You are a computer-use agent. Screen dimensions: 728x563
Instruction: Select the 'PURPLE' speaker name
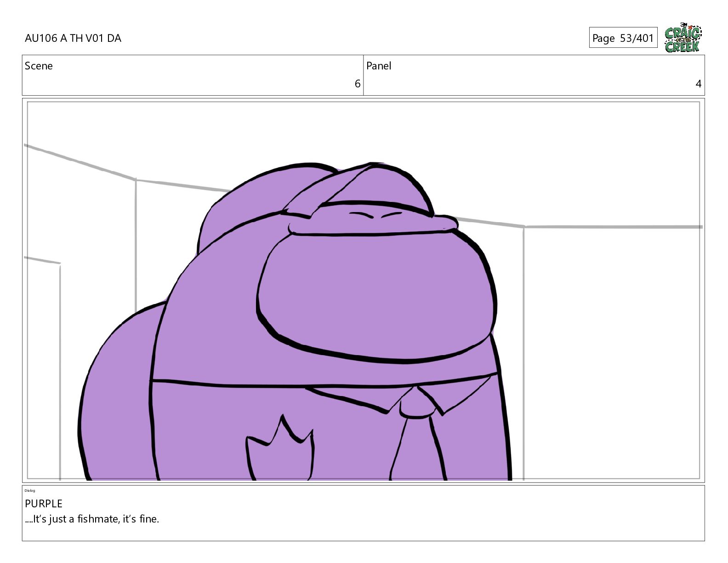pyautogui.click(x=44, y=504)
